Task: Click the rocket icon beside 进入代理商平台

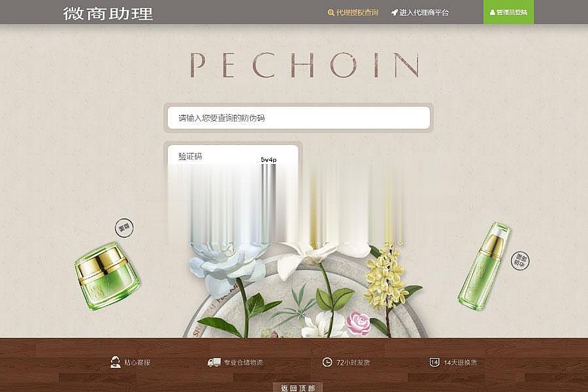Action: coord(395,12)
